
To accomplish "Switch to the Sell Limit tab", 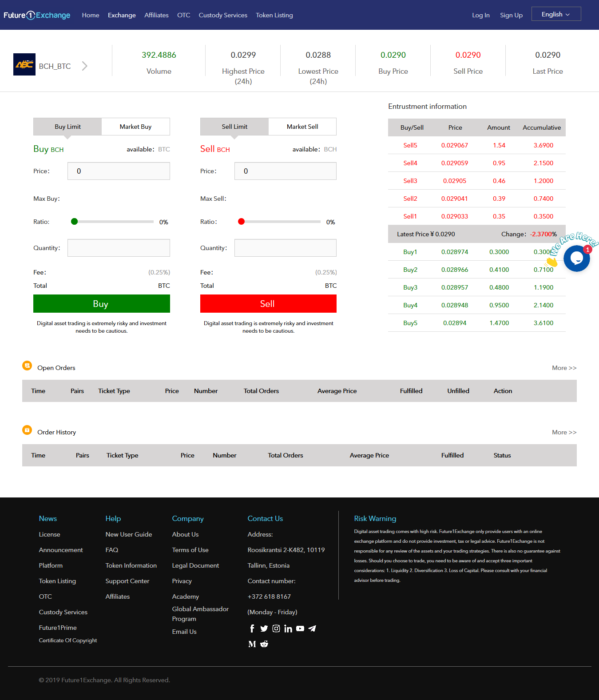I will point(234,127).
